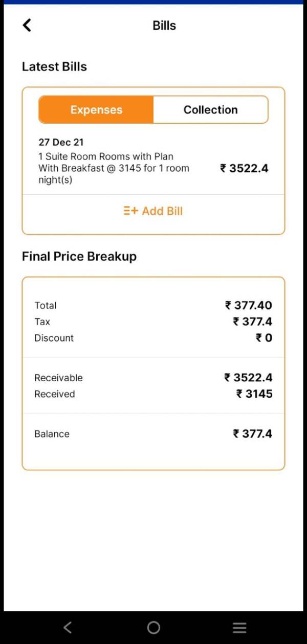Tap the Discount value ₹ 0
The width and height of the screenshot is (307, 644).
(x=264, y=338)
